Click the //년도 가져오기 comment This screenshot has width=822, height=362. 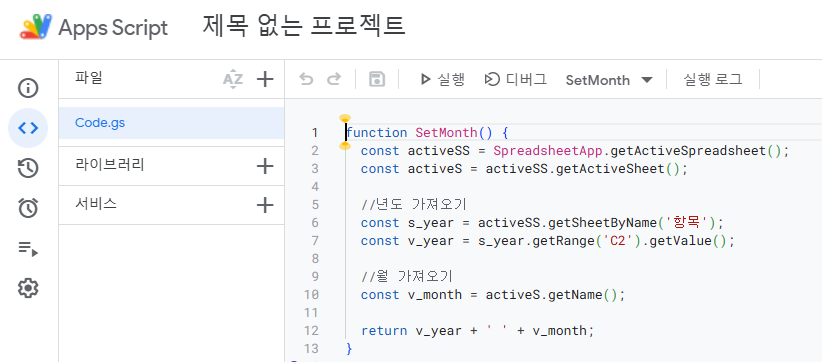tap(414, 204)
